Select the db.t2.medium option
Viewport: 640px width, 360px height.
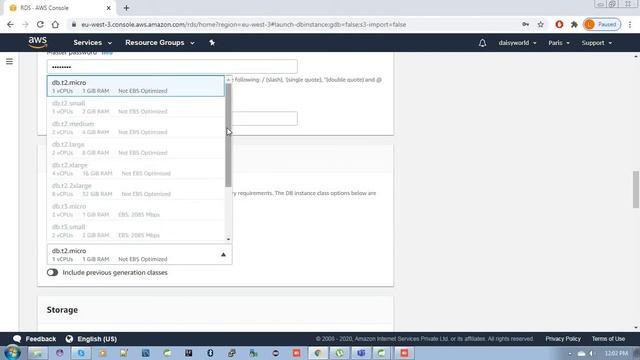pos(136,127)
